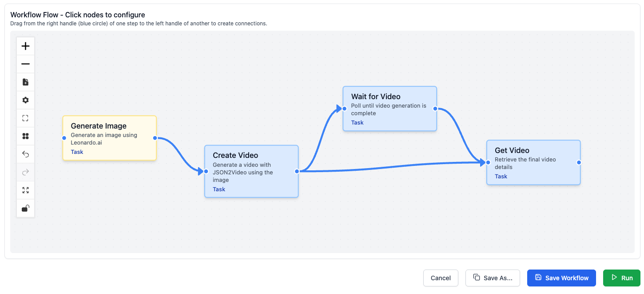
Task: Open the Task link on Generate Image
Action: point(76,152)
